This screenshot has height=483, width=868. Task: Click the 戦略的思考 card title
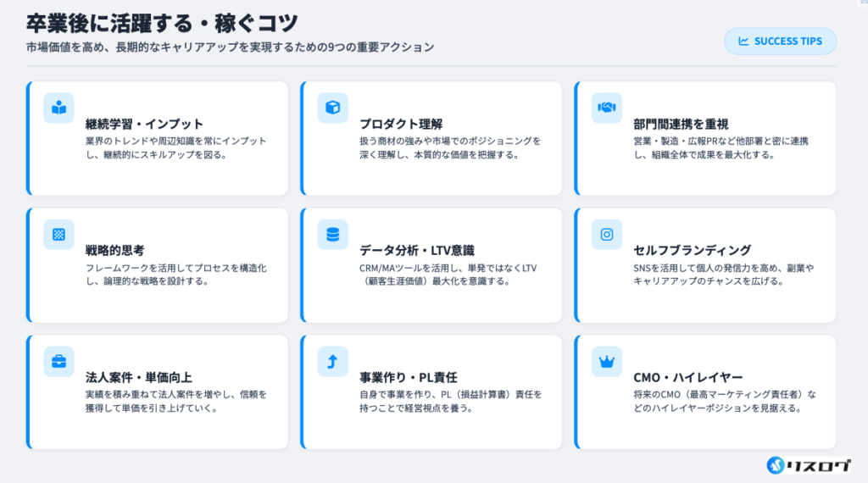tap(114, 251)
